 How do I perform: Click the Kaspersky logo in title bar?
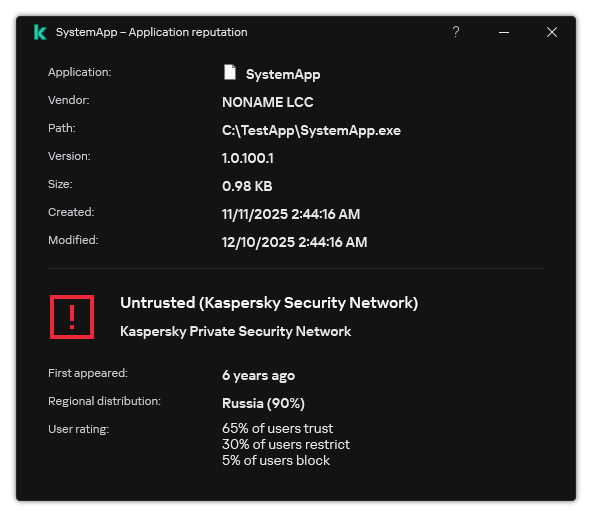[40, 32]
